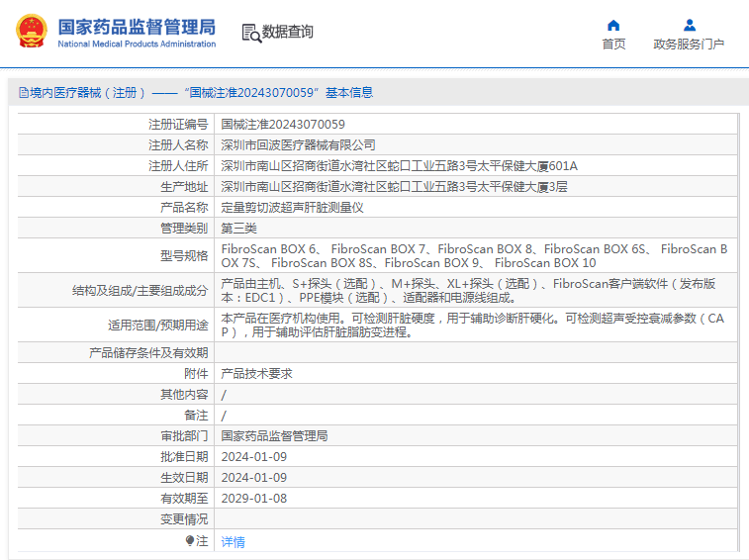Image resolution: width=749 pixels, height=560 pixels.
Task: Select the 生效日期 value 2024-01-09
Action: (x=254, y=477)
